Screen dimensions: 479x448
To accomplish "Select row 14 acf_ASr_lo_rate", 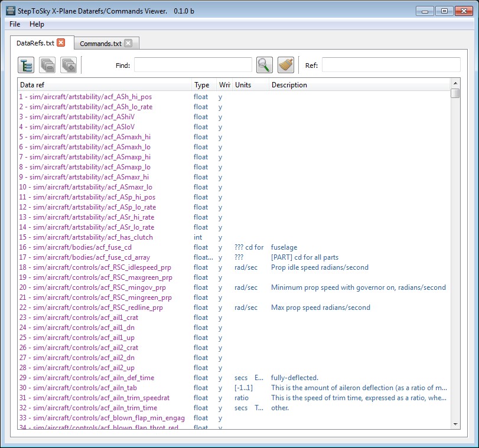I will (x=234, y=227).
